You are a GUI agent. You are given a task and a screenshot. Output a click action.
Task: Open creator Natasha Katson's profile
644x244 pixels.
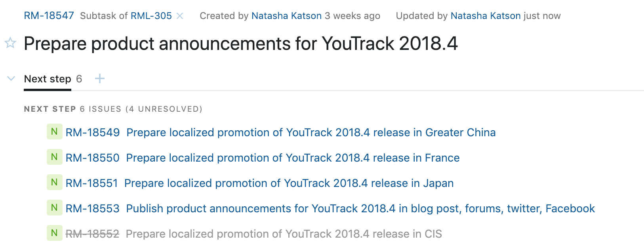tap(286, 16)
